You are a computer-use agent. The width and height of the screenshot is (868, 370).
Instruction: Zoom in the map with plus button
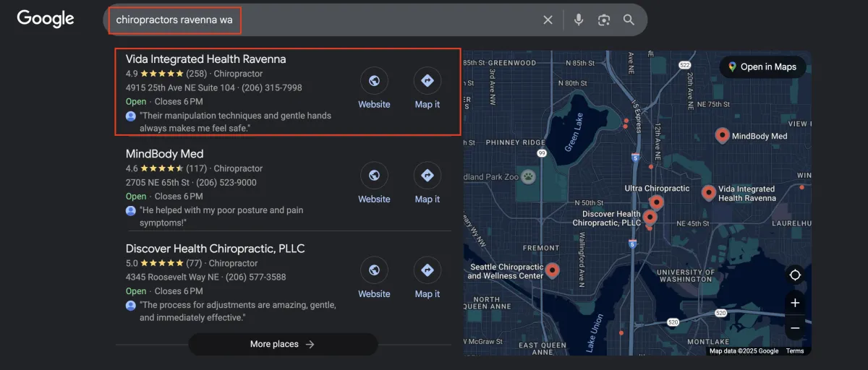[795, 303]
